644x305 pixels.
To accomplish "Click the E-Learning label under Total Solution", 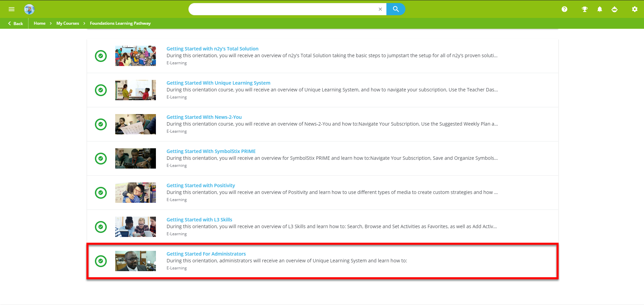I will click(x=177, y=63).
